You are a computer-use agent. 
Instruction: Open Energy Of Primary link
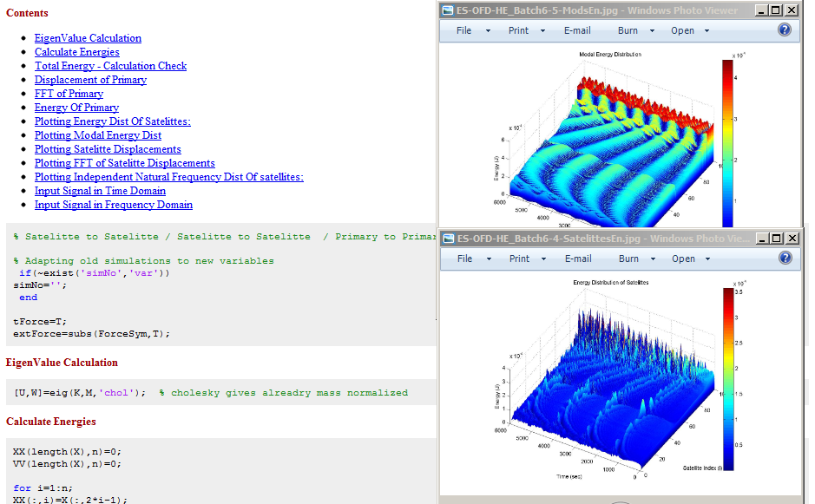pos(77,108)
